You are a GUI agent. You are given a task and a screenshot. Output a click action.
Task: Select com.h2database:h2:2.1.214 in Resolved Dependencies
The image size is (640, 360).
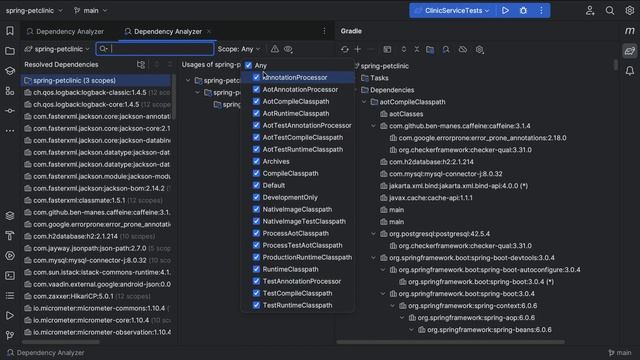pos(97,236)
